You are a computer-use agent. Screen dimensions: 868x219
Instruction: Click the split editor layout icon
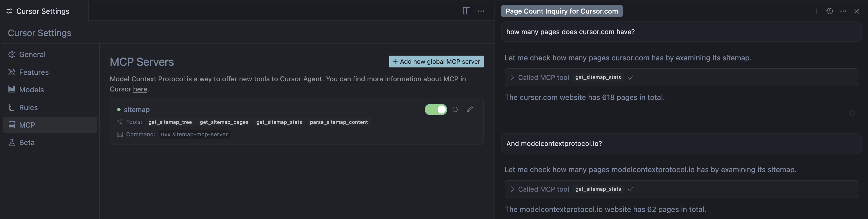point(467,11)
